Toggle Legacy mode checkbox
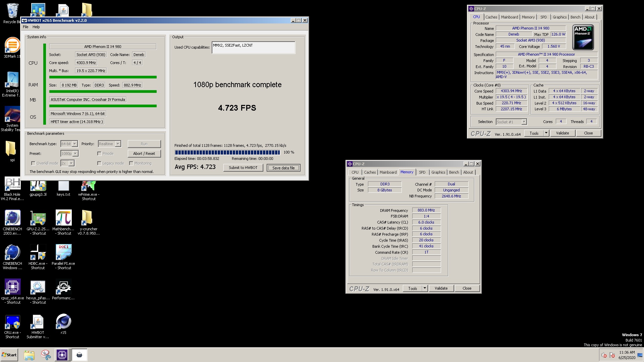Screen dimensions: 644x362 (99, 163)
